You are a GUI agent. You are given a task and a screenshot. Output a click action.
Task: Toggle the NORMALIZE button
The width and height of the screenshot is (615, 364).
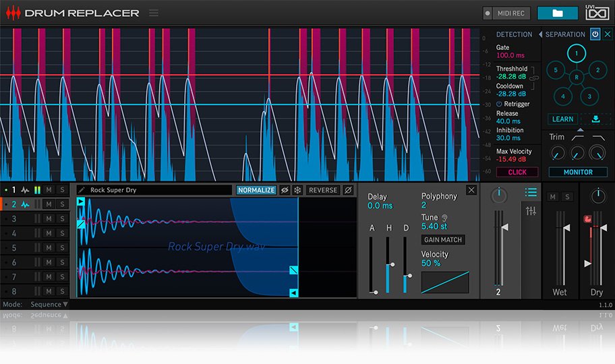tap(256, 190)
